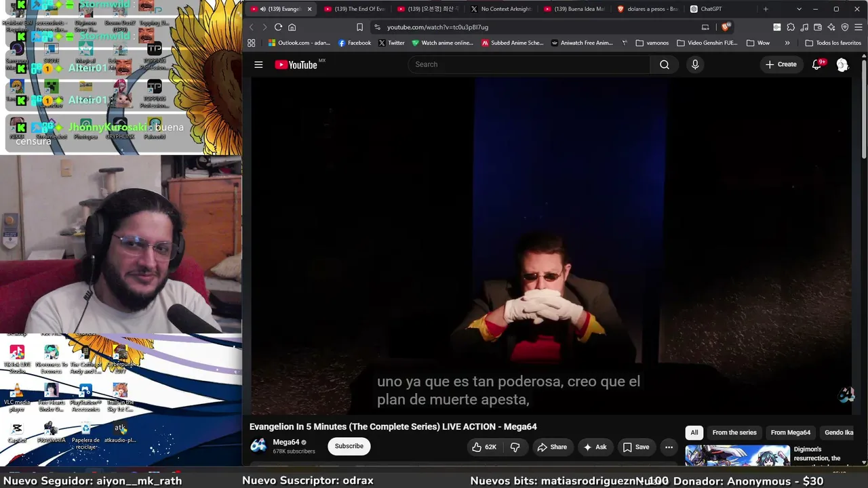Viewport: 868px width, 488px height.
Task: Like the Evangelion video
Action: 484,447
